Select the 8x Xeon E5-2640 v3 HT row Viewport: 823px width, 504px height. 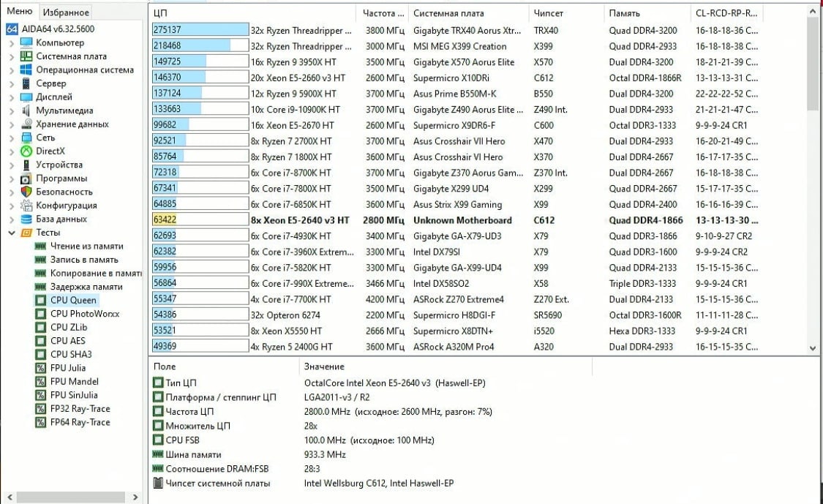tap(456, 220)
